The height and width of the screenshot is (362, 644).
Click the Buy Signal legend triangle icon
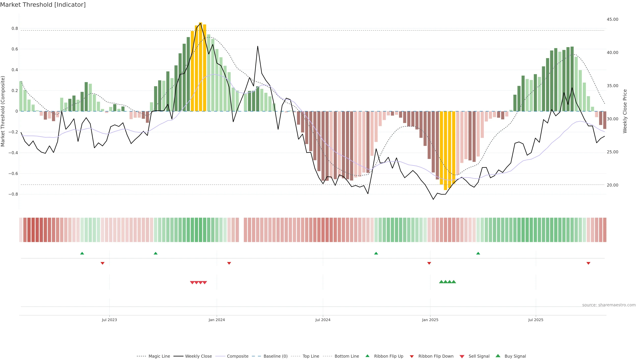point(498,356)
